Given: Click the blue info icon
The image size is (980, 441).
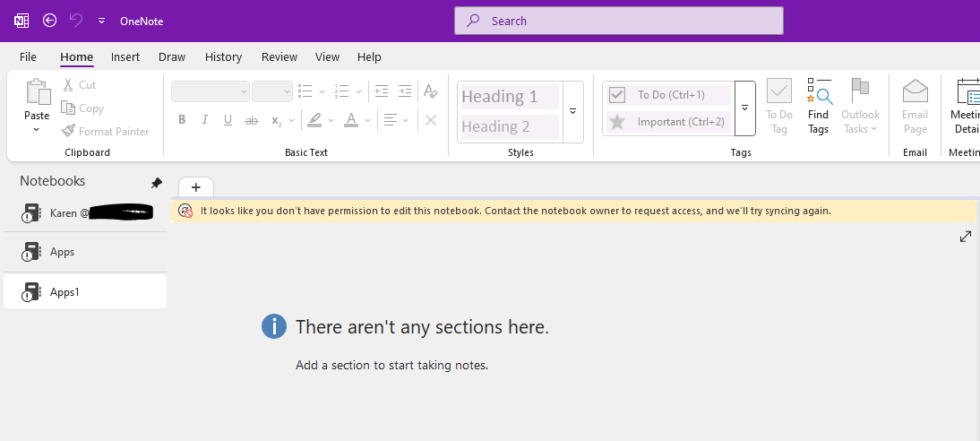Looking at the screenshot, I should [274, 326].
